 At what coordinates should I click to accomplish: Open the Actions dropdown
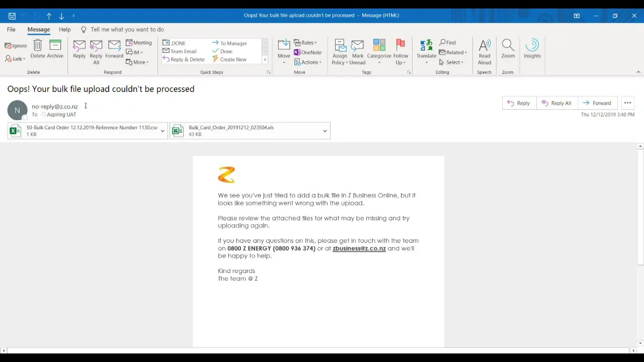pos(308,62)
